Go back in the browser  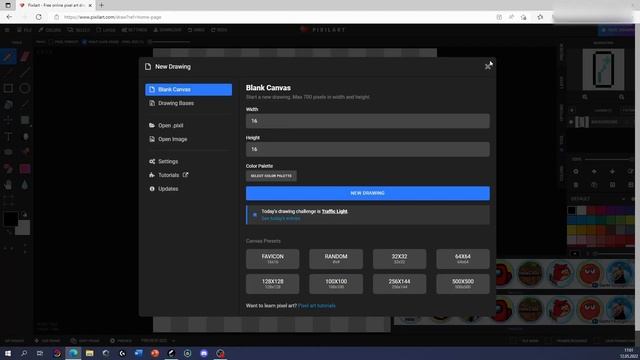click(x=9, y=17)
